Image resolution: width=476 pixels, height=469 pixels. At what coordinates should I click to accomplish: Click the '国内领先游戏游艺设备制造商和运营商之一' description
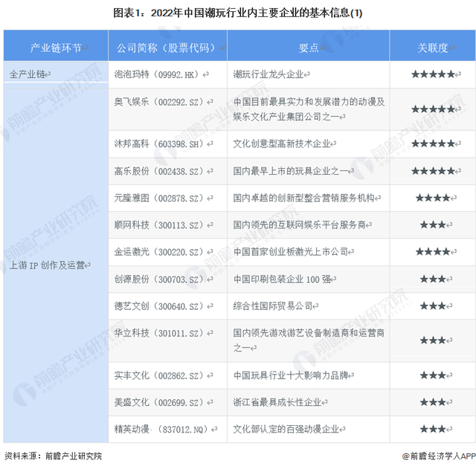pos(309,340)
